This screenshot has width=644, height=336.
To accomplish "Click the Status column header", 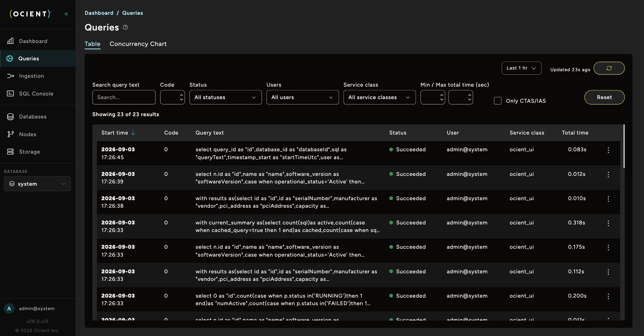I will [398, 133].
